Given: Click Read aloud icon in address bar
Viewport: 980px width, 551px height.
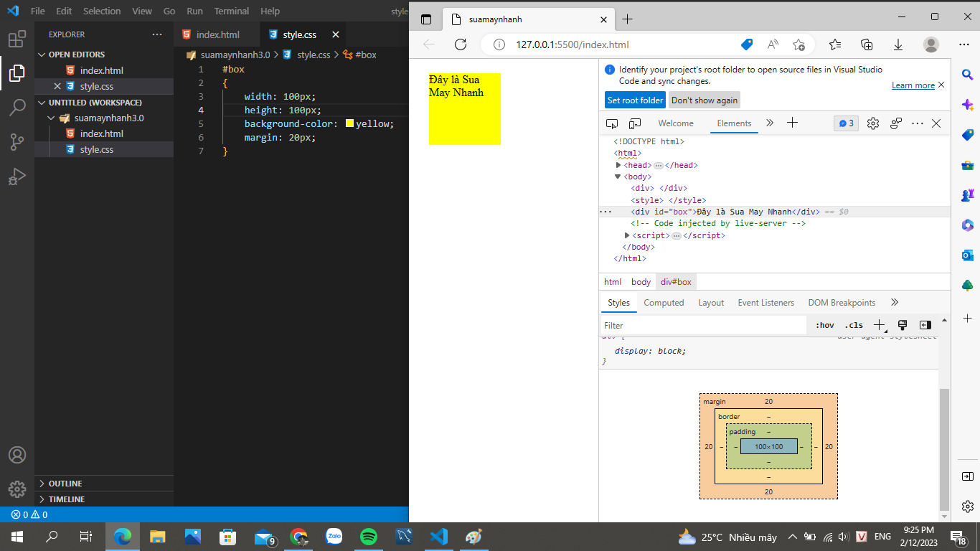Looking at the screenshot, I should tap(773, 44).
